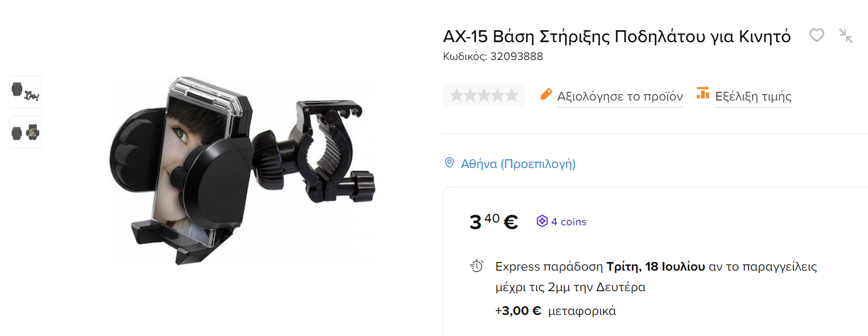Click the express delivery clock icon
Viewport: 868px width, 336px height.
point(476,266)
